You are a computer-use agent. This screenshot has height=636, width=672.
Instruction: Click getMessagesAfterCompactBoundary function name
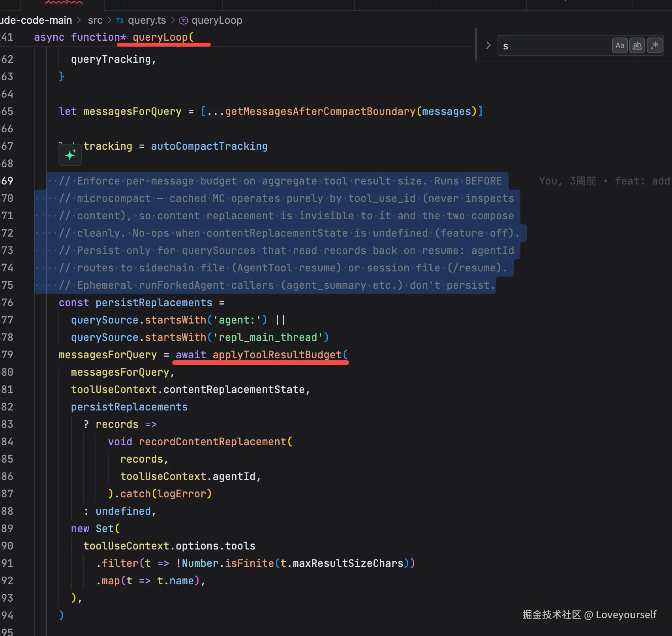[320, 111]
